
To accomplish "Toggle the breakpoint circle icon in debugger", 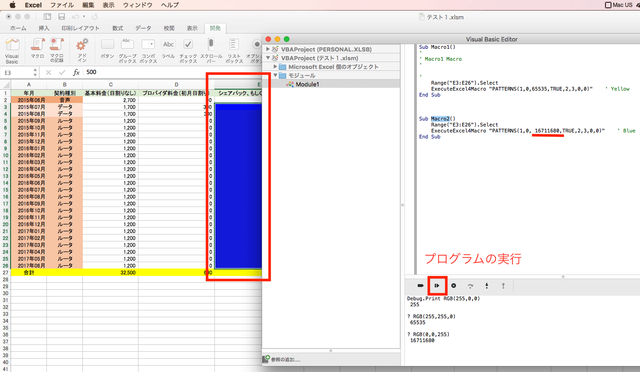I will pos(453,285).
